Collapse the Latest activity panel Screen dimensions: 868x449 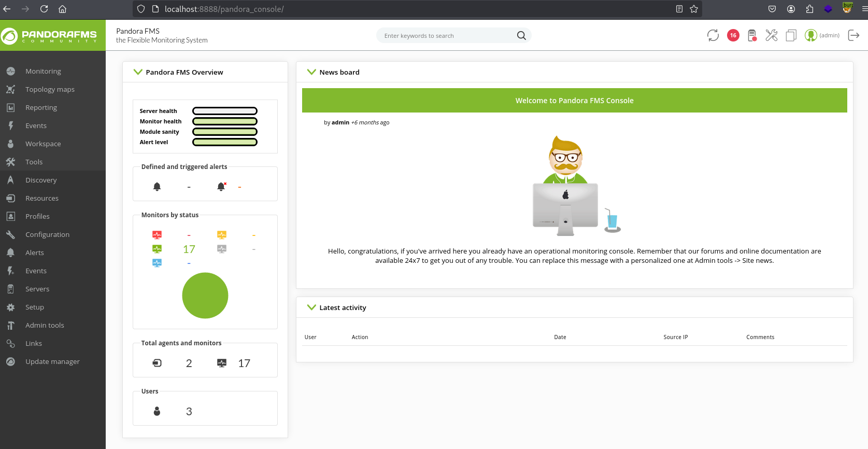311,307
